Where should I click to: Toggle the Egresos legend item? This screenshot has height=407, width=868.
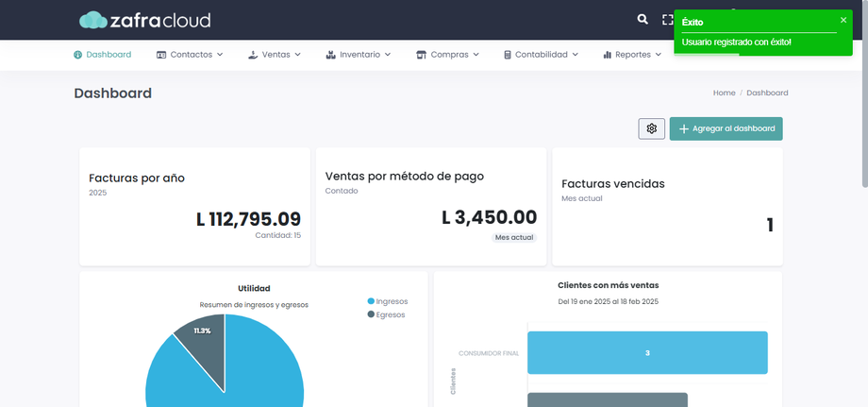[387, 314]
